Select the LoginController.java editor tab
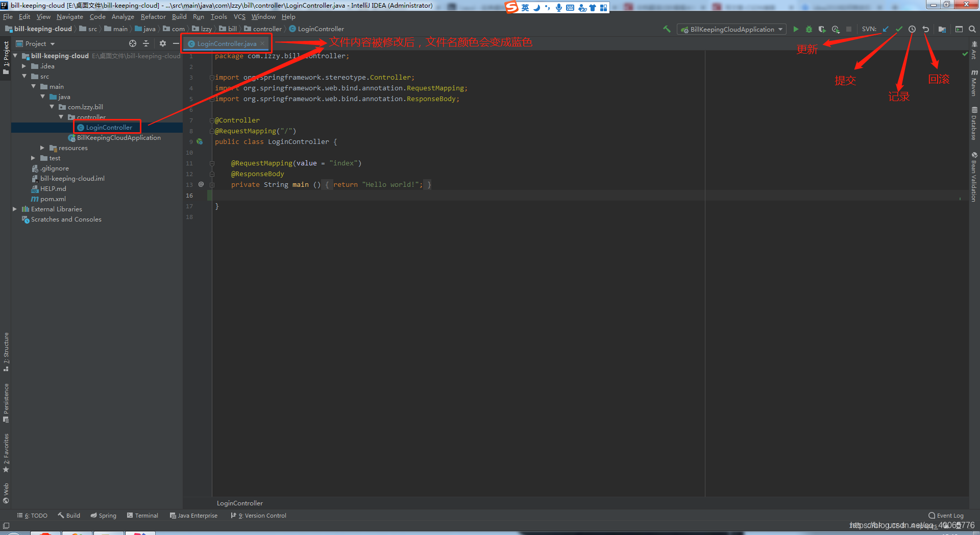980x535 pixels. (227, 44)
